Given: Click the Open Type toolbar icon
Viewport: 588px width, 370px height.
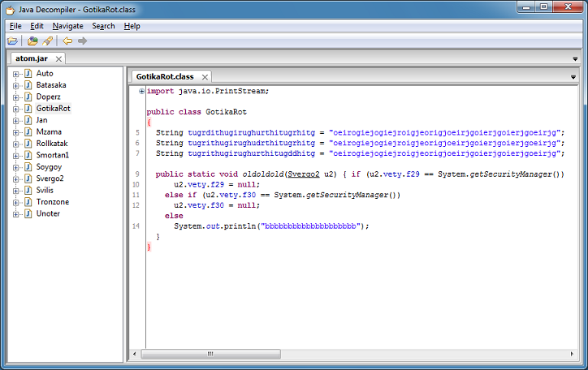Looking at the screenshot, I should click(32, 41).
